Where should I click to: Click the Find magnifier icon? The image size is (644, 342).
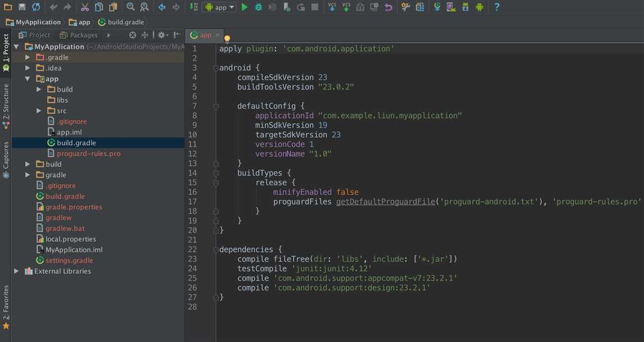(130, 7)
